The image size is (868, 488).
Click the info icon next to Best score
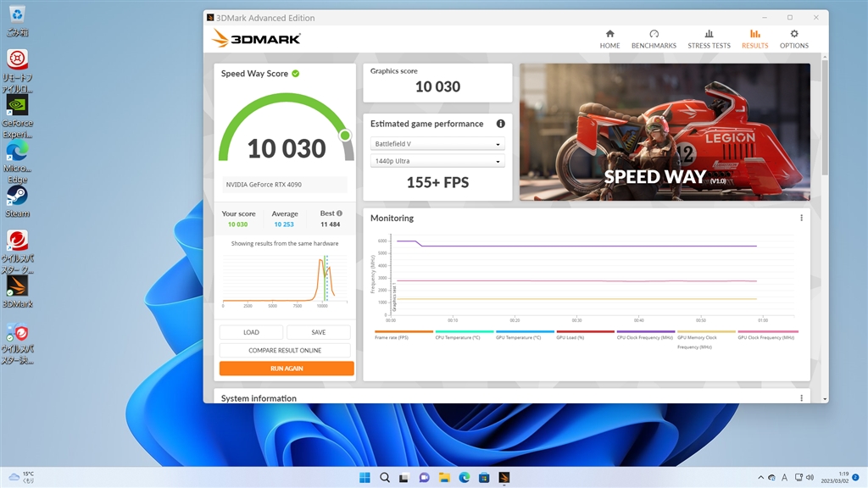(339, 213)
